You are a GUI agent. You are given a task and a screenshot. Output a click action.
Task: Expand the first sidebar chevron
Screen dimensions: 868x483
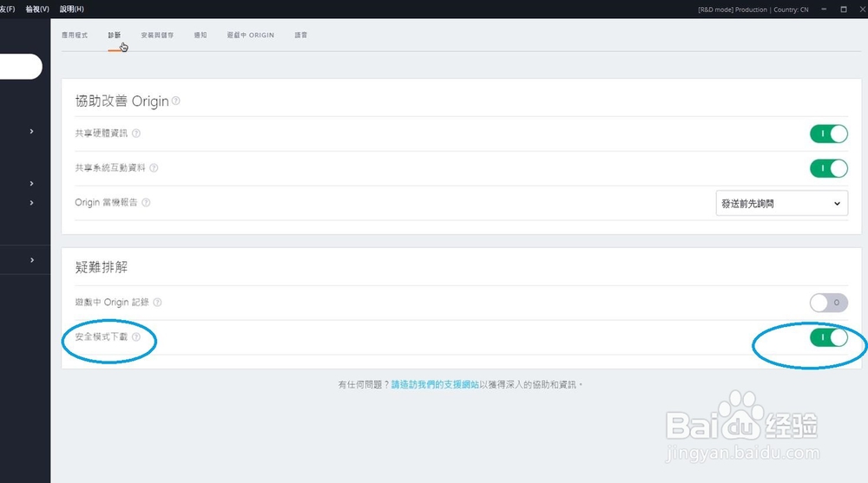[x=31, y=131]
